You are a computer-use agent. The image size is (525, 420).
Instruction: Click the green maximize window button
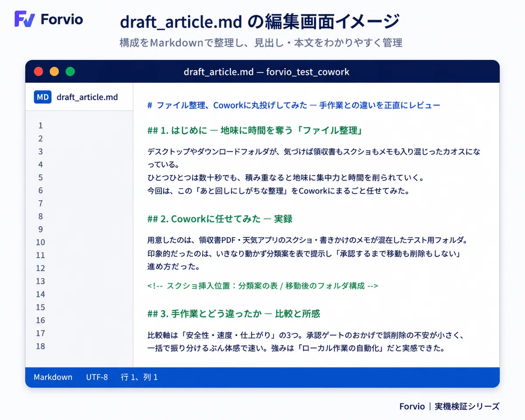pyautogui.click(x=70, y=71)
